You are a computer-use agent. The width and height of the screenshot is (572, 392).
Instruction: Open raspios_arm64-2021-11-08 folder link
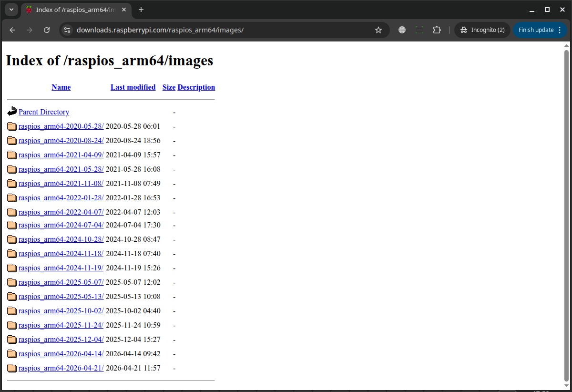(x=61, y=184)
